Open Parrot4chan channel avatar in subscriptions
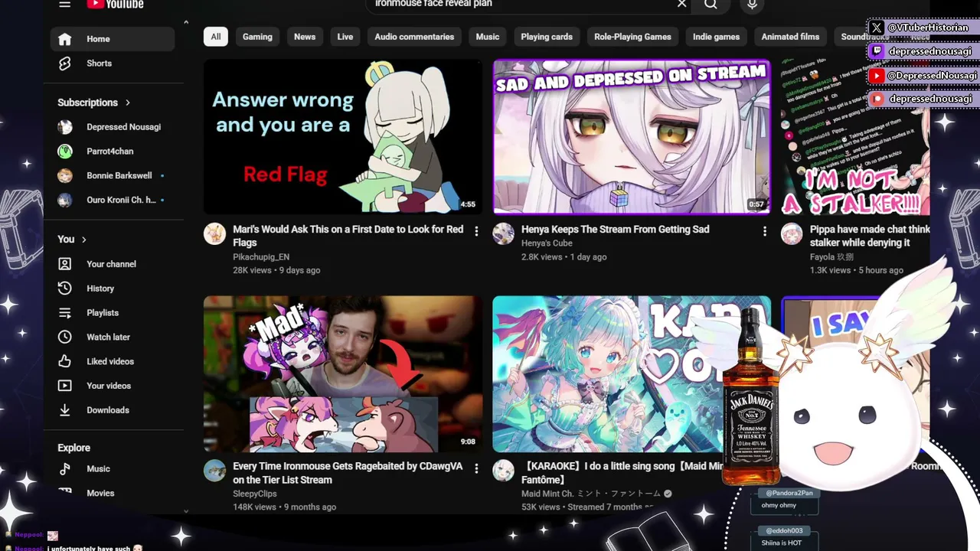 click(65, 152)
